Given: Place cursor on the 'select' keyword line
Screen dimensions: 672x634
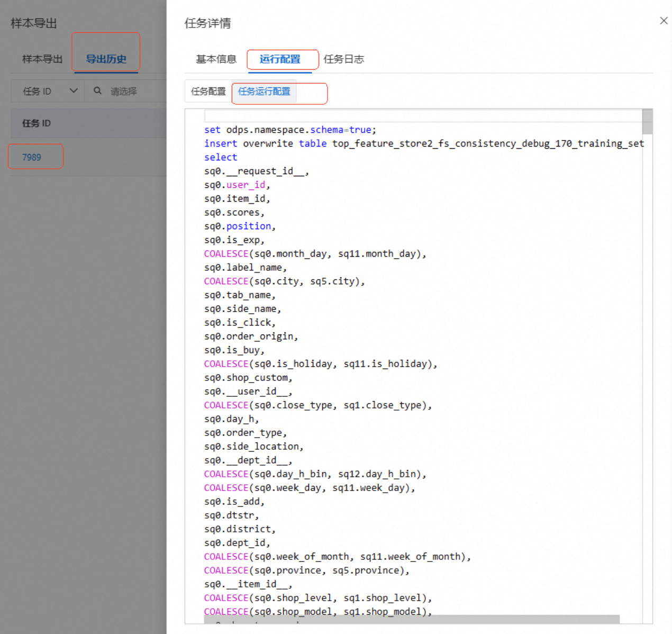Looking at the screenshot, I should click(x=221, y=157).
